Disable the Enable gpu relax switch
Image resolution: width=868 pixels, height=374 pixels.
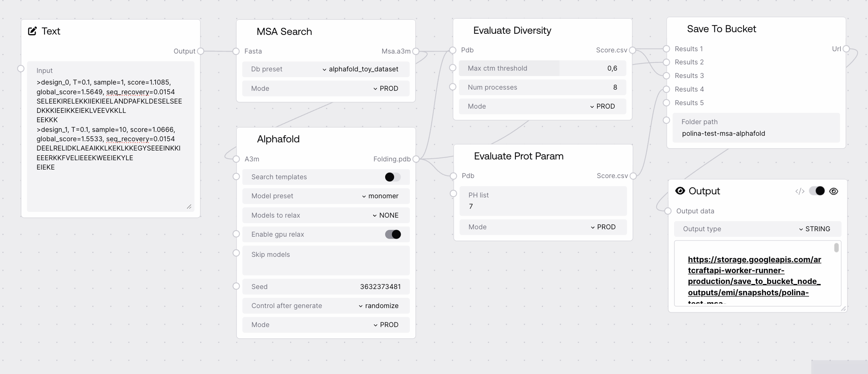click(393, 234)
